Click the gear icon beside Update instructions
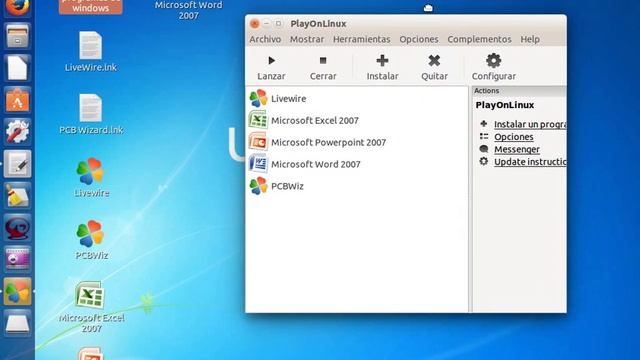Viewport: 640px width, 360px height. 484,161
